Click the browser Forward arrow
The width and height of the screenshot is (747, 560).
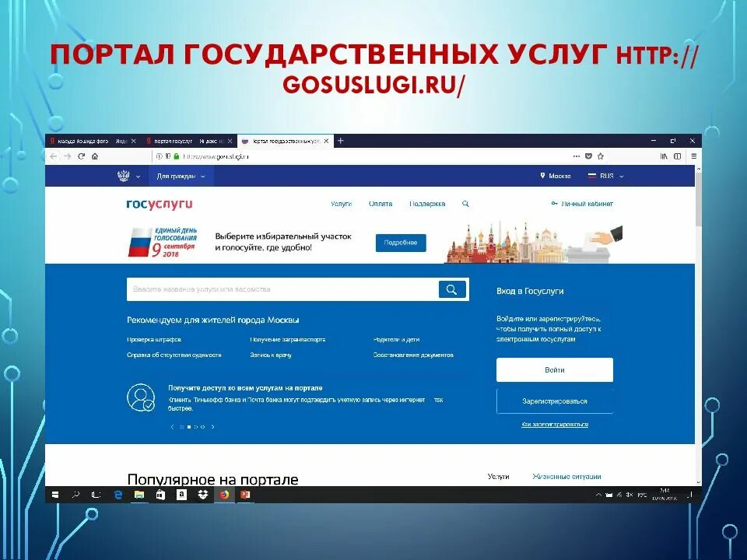point(67,156)
